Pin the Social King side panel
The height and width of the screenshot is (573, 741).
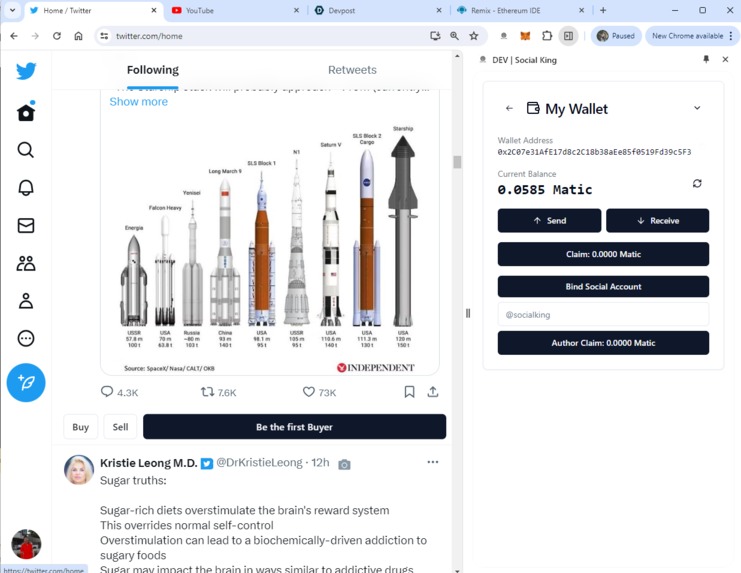tap(706, 60)
